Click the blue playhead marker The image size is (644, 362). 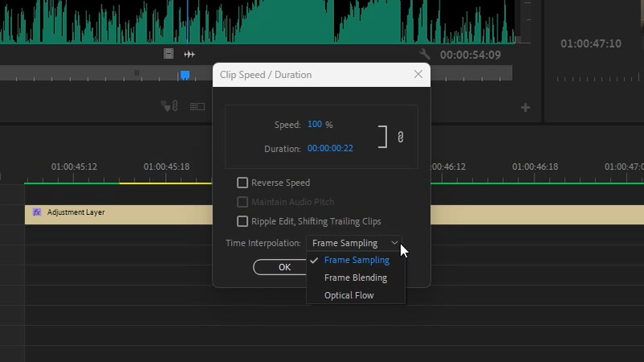click(x=185, y=75)
